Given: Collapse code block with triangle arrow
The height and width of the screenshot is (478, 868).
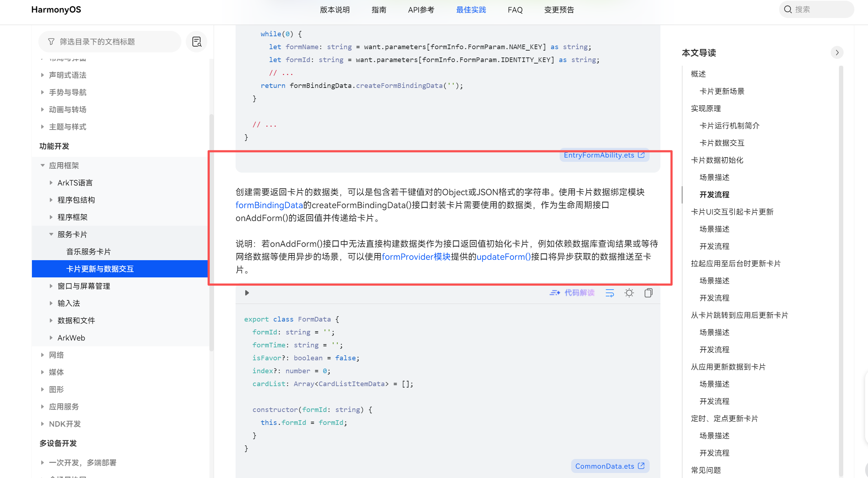Looking at the screenshot, I should 247,293.
